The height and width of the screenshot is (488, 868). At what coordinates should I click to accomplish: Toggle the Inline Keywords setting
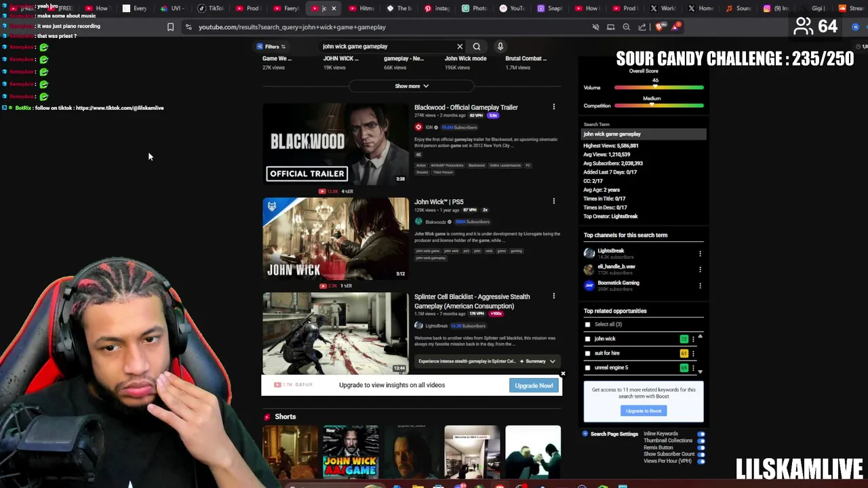click(x=701, y=434)
